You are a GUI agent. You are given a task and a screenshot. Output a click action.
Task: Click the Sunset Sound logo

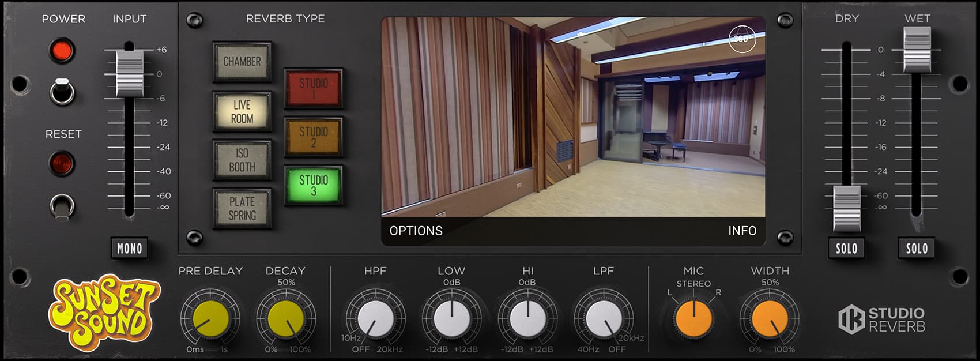coord(104,313)
